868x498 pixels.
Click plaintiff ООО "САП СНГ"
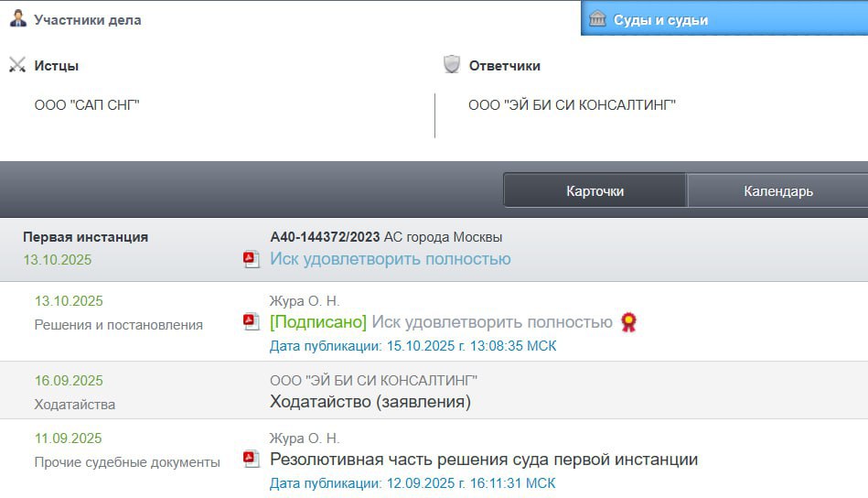(87, 105)
